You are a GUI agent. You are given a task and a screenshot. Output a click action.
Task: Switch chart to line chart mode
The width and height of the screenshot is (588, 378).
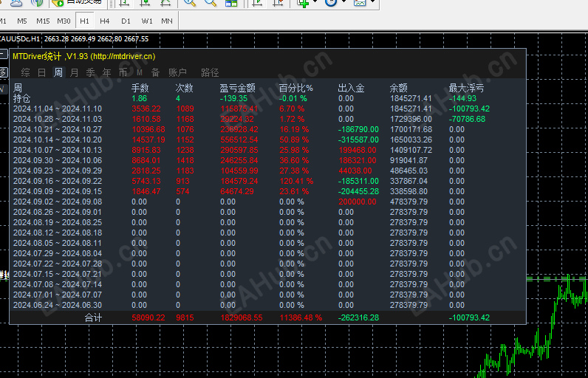165,3
